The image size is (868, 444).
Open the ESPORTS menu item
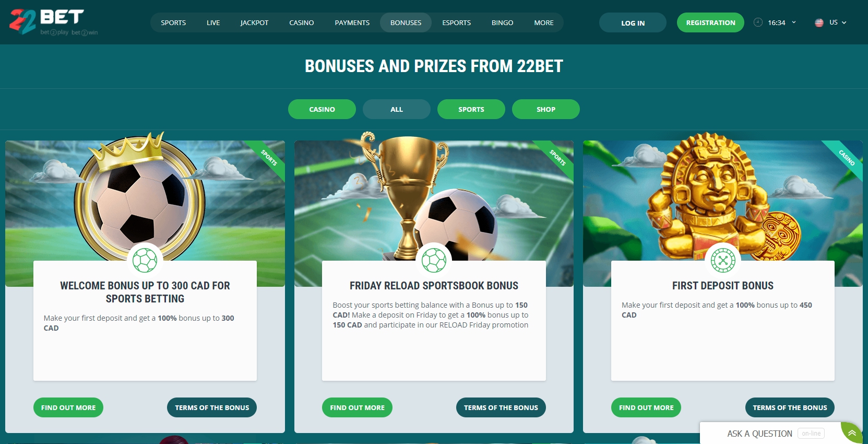pos(457,22)
